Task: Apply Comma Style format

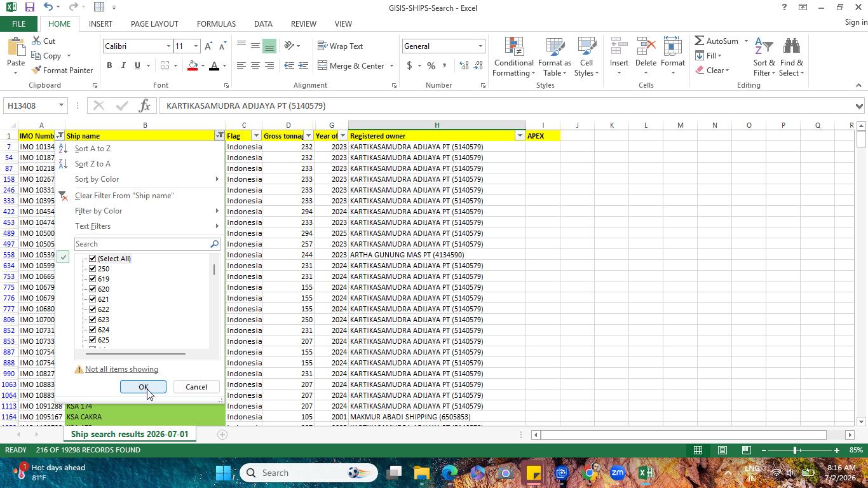Action: 444,65
